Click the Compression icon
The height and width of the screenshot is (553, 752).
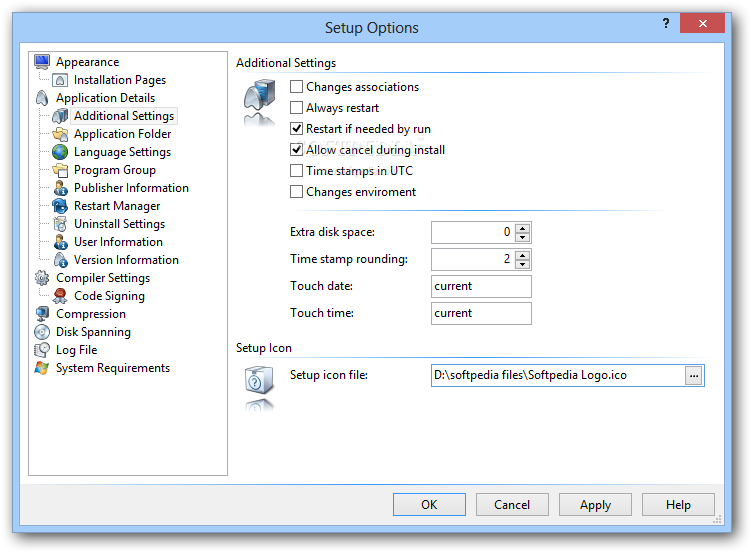42,314
